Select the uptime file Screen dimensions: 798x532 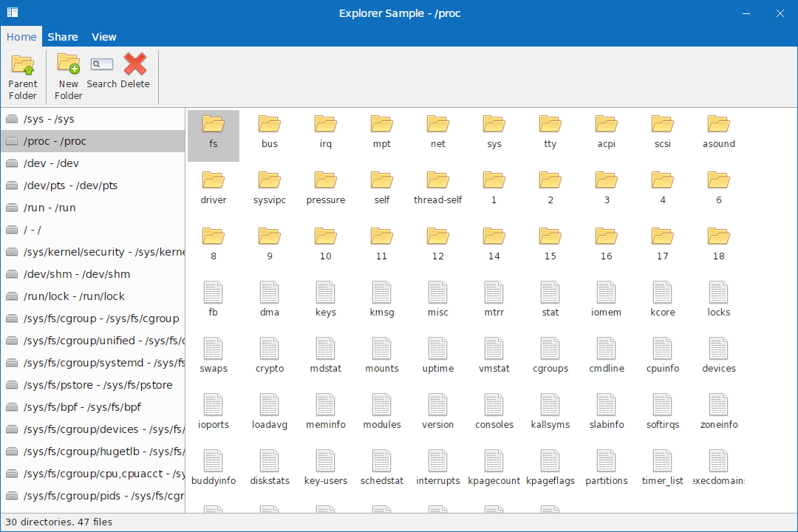coord(437,359)
